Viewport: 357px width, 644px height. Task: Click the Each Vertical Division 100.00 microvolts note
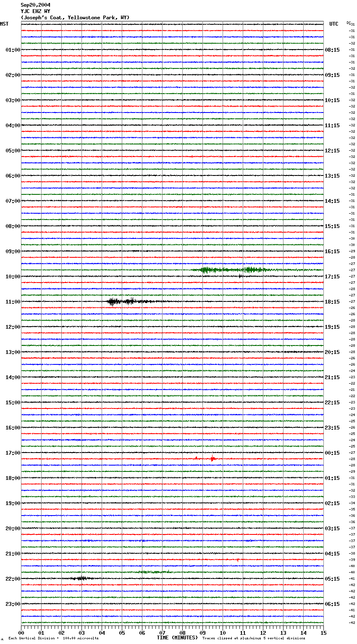coord(53,639)
